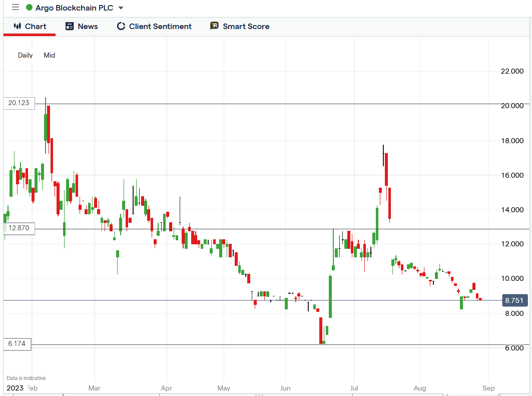The image size is (532, 396).
Task: Click the Aug date axis label
Action: coord(420,388)
